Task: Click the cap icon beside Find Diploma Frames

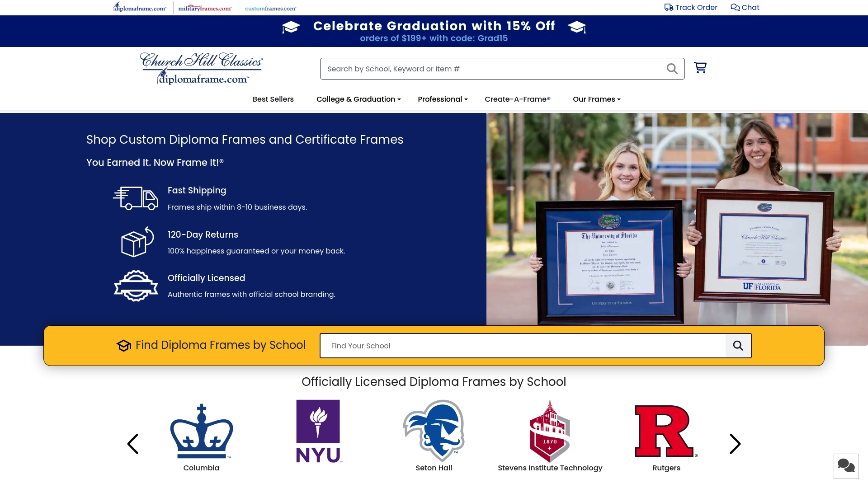Action: (124, 346)
